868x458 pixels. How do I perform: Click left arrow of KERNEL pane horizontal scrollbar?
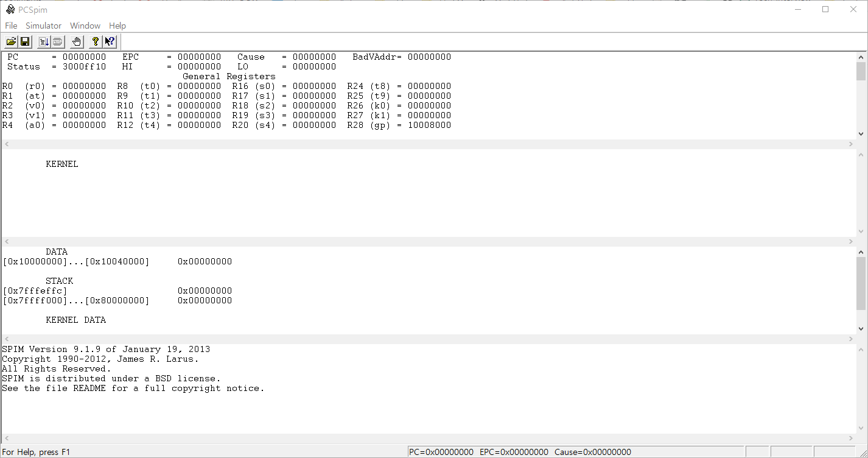(x=7, y=242)
